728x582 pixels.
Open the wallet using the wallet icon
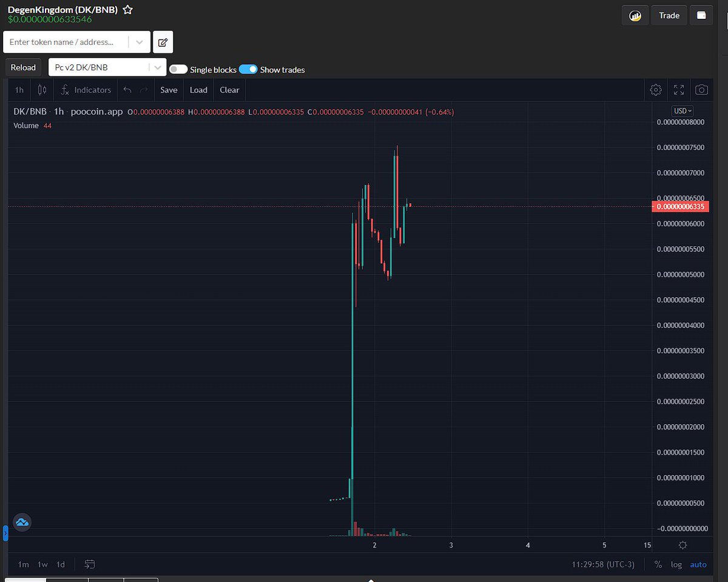(x=701, y=15)
